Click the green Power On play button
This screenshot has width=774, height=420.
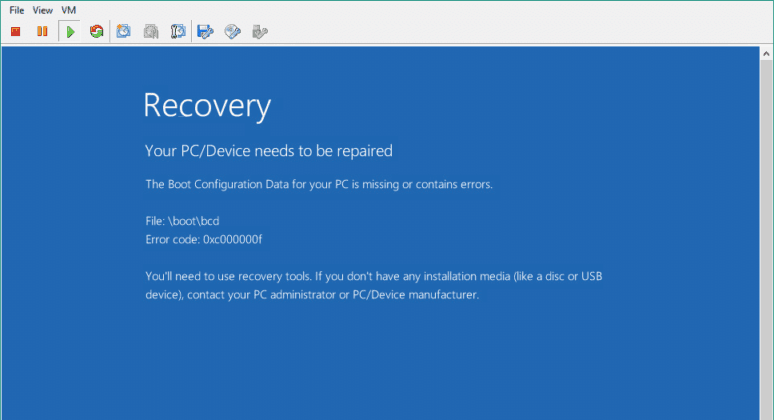[x=70, y=32]
